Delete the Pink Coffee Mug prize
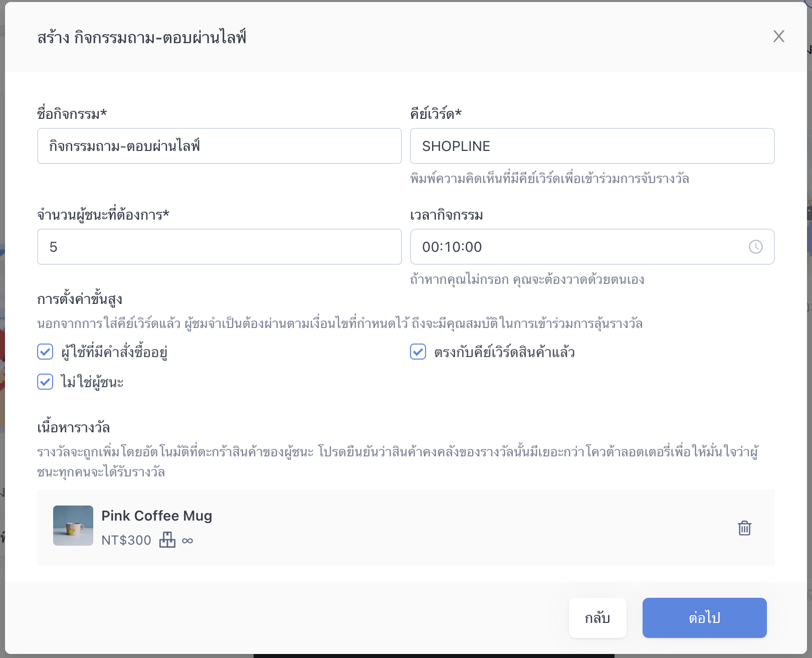 point(744,528)
